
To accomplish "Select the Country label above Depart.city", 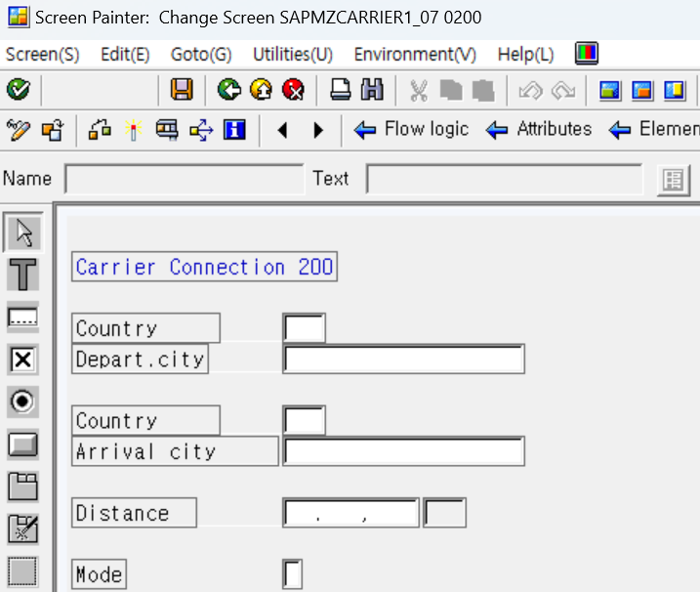I will [145, 328].
